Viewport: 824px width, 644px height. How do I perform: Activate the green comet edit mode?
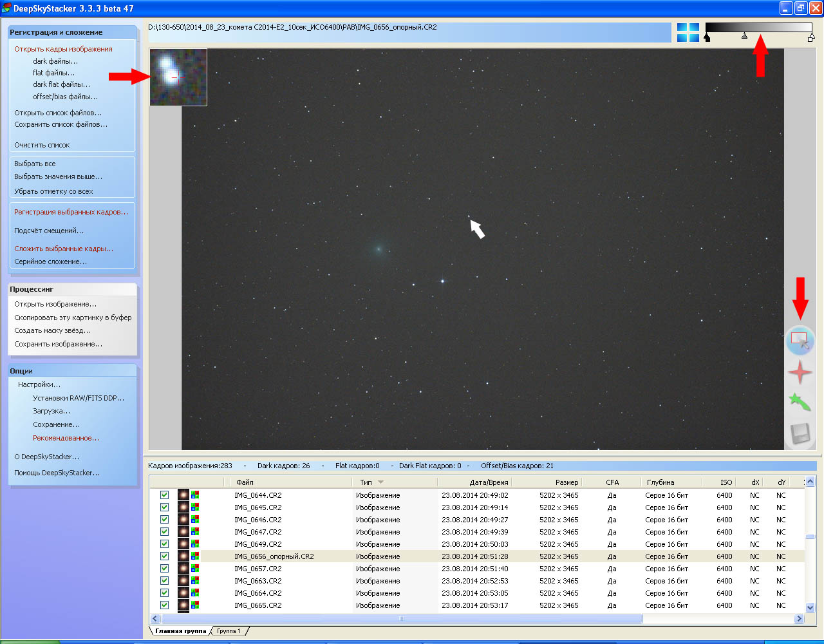pyautogui.click(x=800, y=402)
